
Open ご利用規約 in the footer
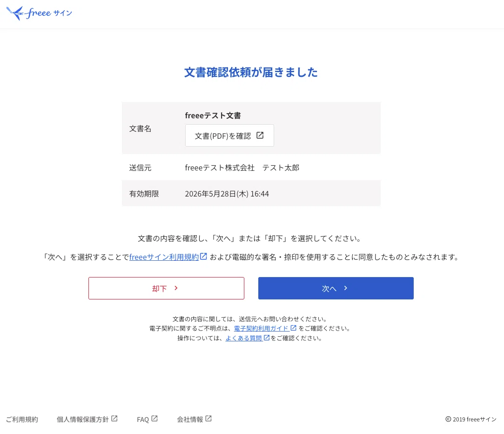[22, 420]
